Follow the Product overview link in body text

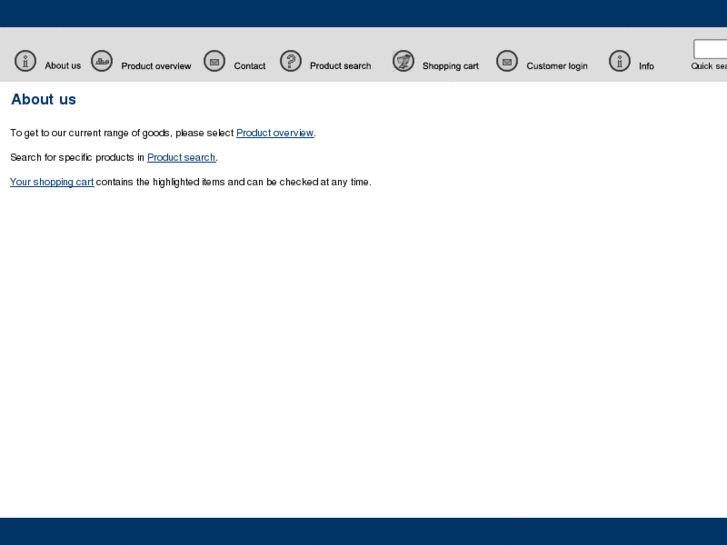275,133
